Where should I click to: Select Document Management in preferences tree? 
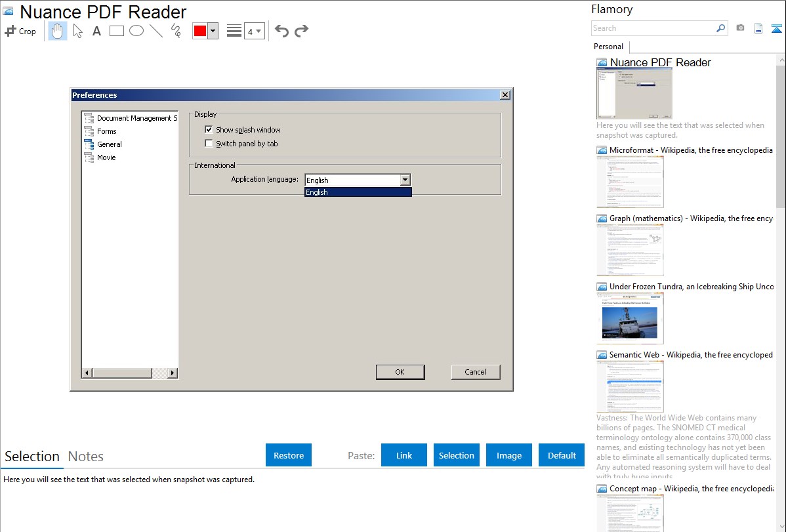tap(131, 118)
